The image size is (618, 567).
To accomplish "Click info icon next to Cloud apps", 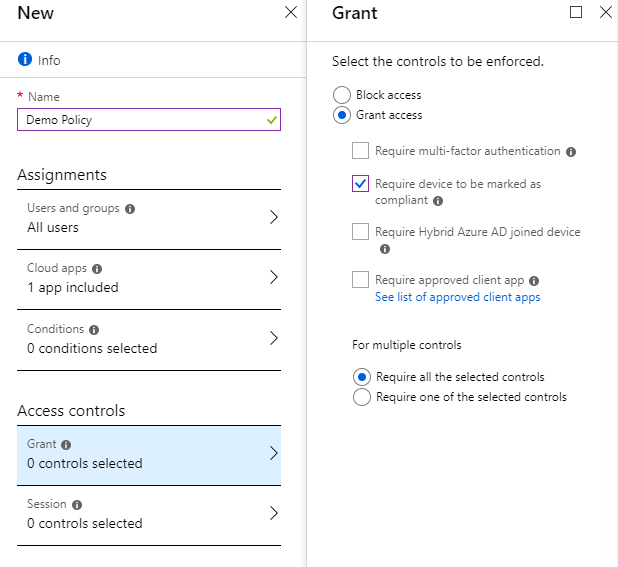I will tap(97, 269).
